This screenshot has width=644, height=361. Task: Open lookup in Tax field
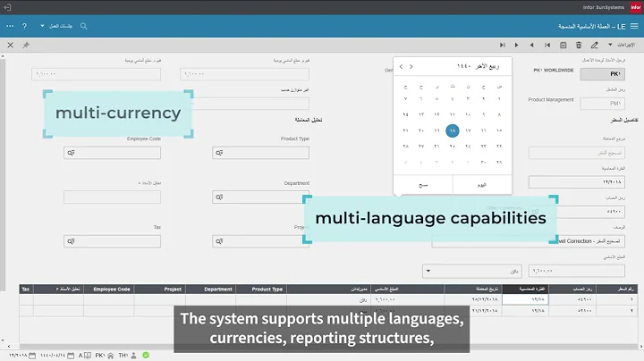(71, 241)
